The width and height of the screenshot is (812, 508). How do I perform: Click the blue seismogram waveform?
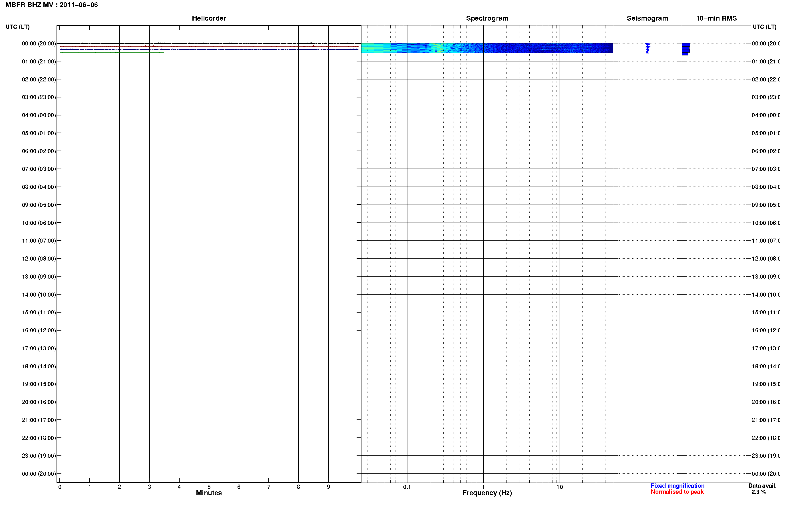[648, 48]
